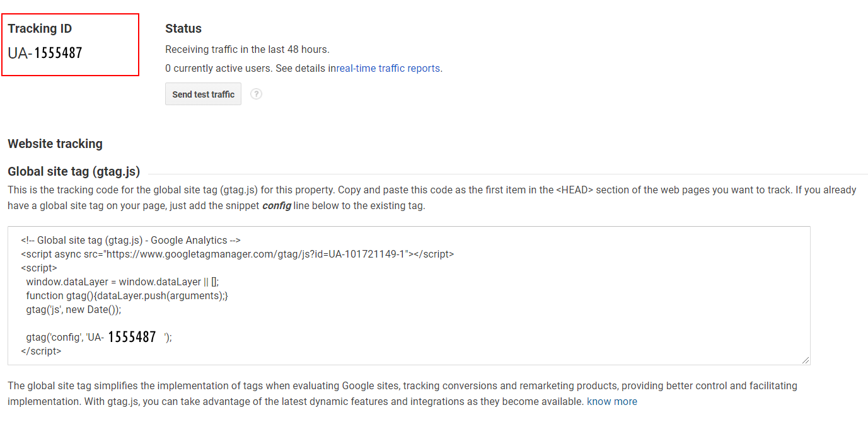Place cursor on closing </script> tag line

[41, 351]
